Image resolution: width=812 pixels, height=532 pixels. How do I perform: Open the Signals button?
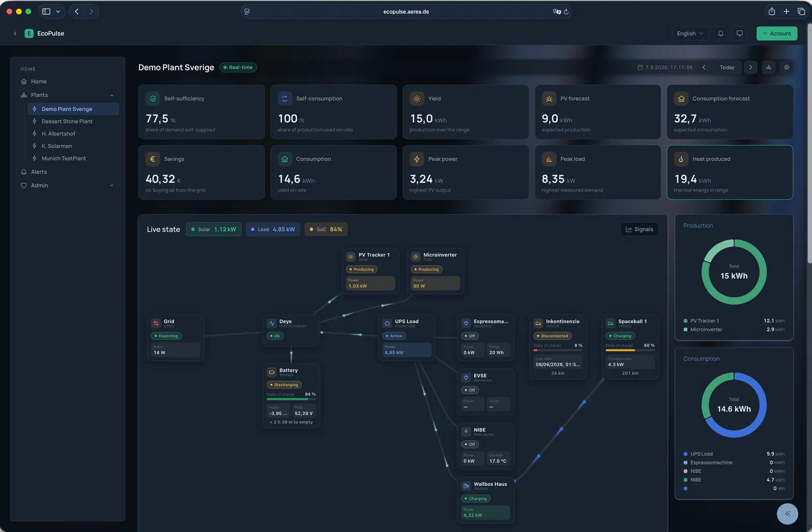(639, 229)
